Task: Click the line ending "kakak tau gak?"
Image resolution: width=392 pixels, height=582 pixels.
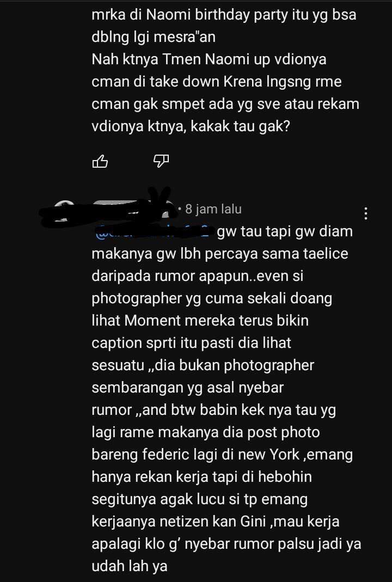Action: click(x=191, y=126)
